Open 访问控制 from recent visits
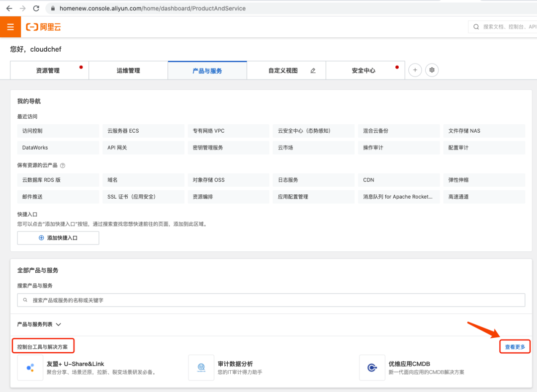 click(58, 131)
